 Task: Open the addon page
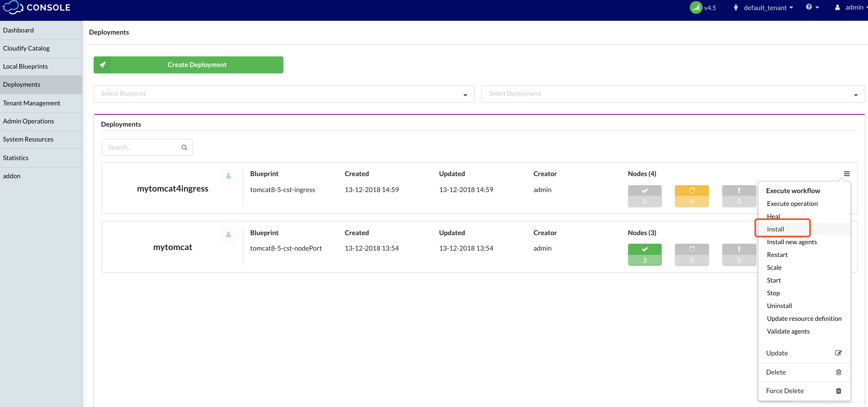(x=41, y=177)
